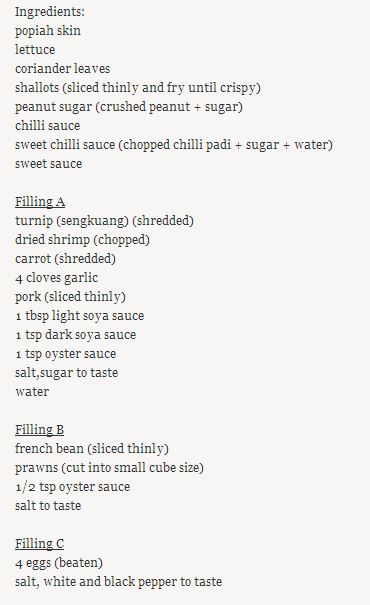
Task: Click the underlined Filling C heading
Action: 39,544
